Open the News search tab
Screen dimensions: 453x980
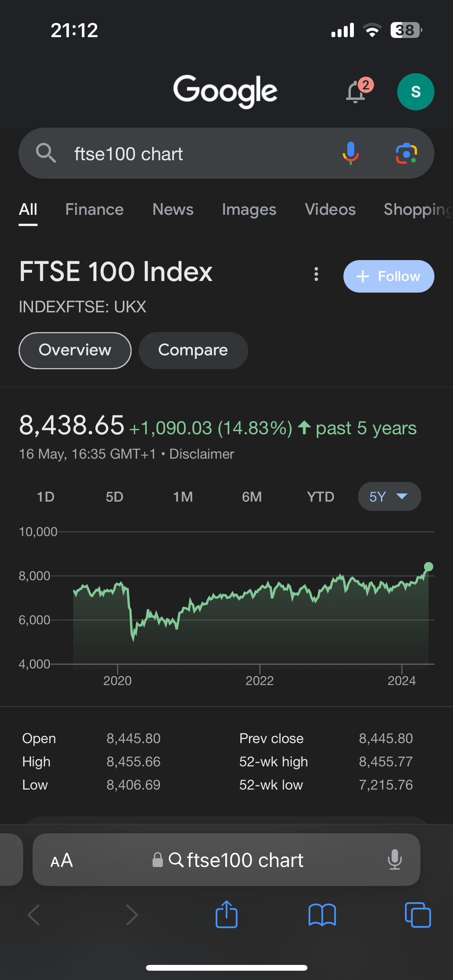173,209
